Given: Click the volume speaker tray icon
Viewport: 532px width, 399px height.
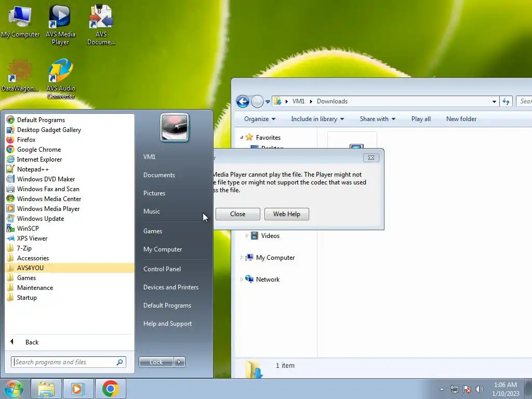Looking at the screenshot, I should tap(480, 389).
